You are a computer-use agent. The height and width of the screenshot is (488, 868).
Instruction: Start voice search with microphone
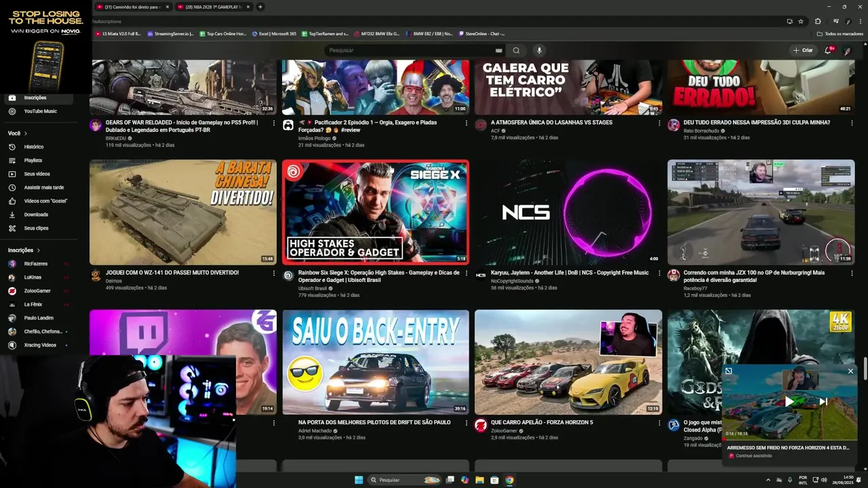point(539,50)
